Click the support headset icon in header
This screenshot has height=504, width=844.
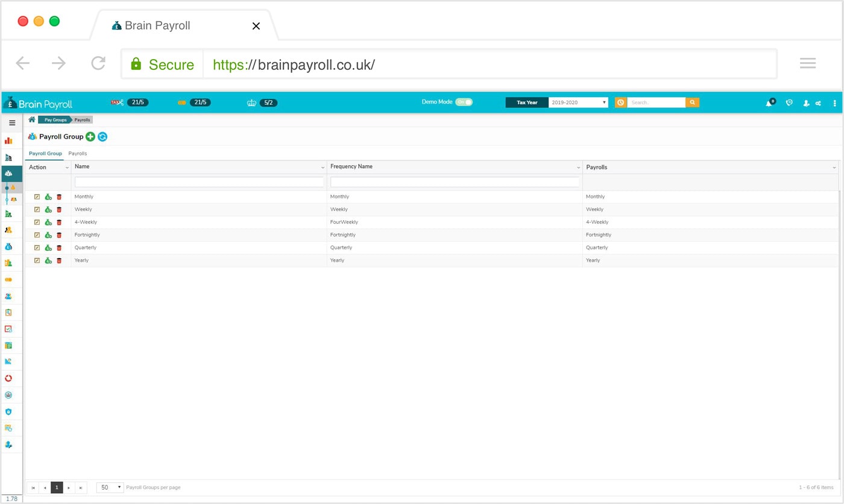[789, 103]
